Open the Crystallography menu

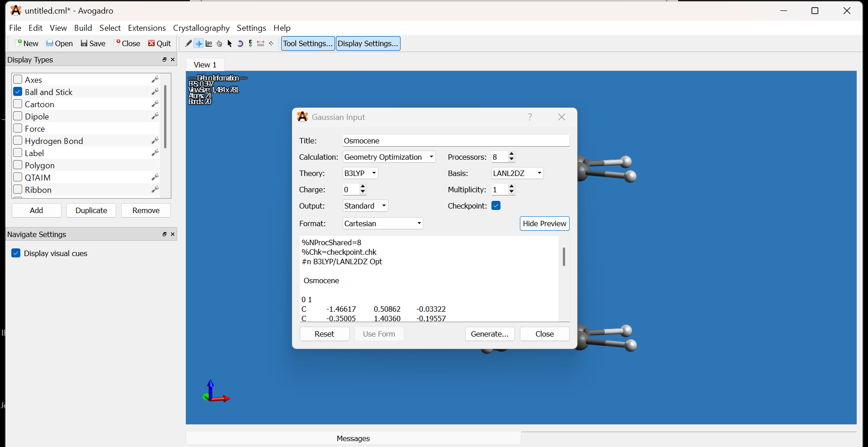point(201,28)
